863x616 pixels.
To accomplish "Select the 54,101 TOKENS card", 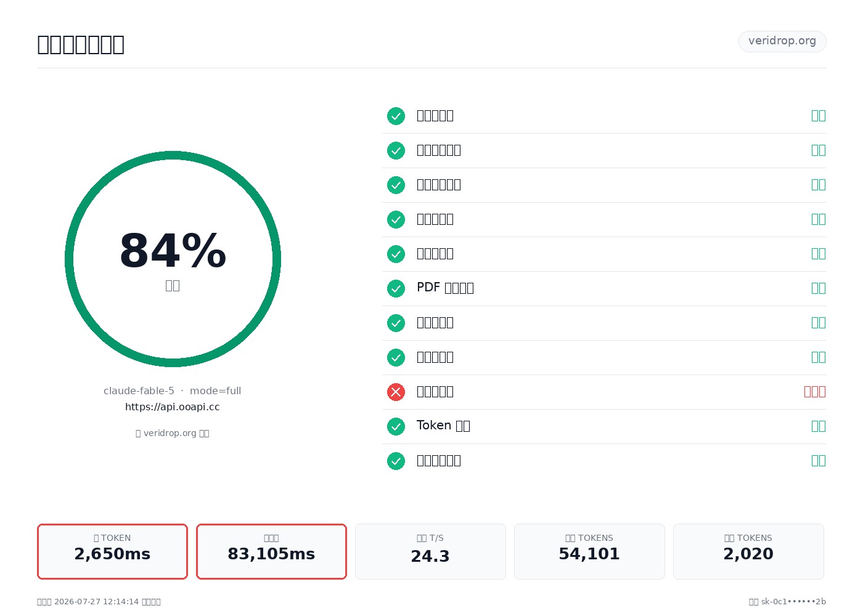I will pyautogui.click(x=589, y=551).
